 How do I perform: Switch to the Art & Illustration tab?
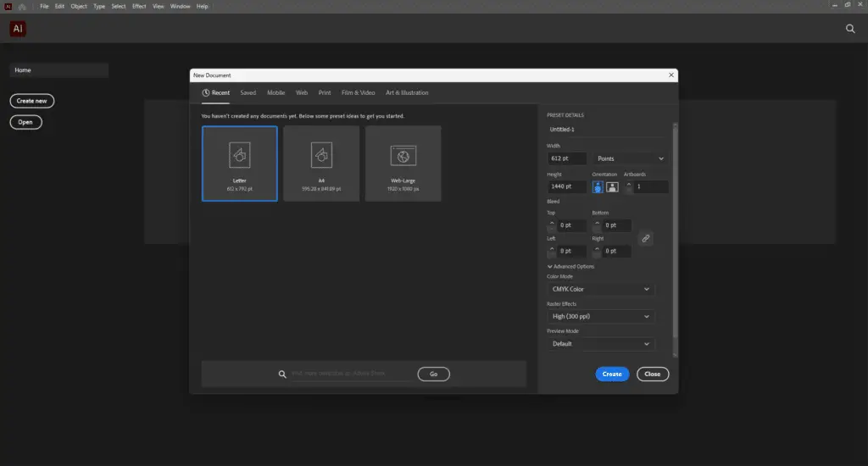[407, 93]
